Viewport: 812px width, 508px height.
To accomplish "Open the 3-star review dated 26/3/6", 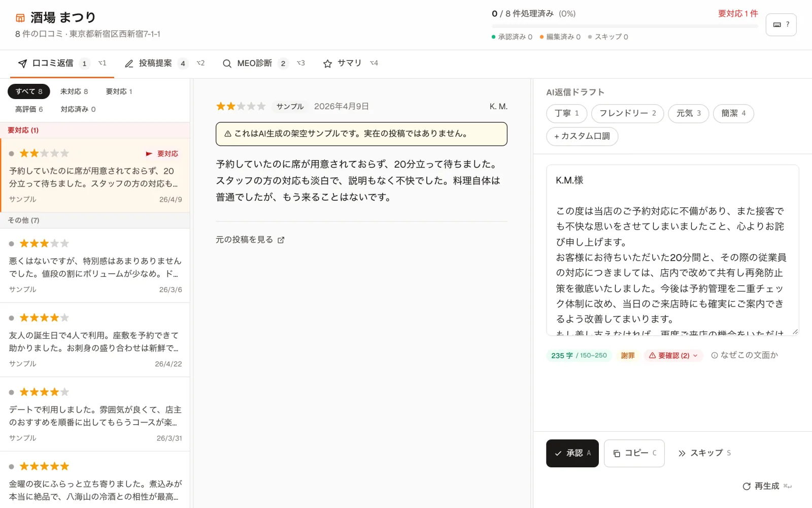I will tap(95, 266).
